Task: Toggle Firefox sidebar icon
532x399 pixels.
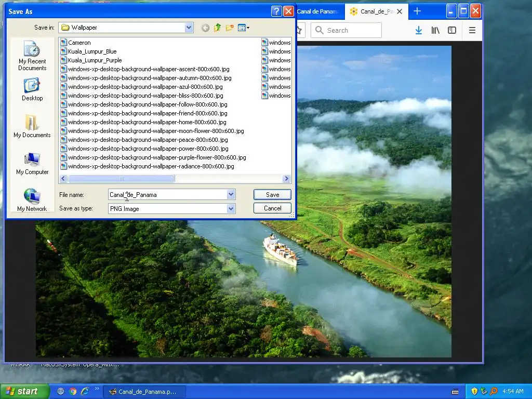Action: click(452, 30)
